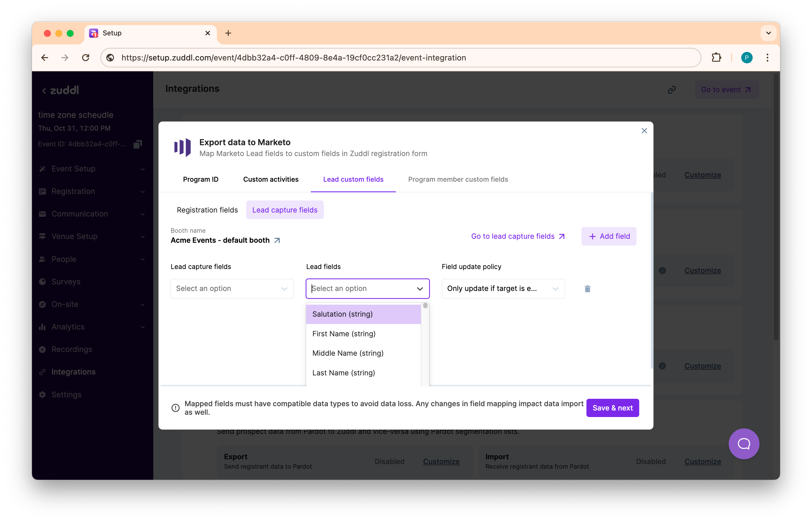Click the browser extensions puzzle icon
This screenshot has height=522, width=812.
tap(716, 58)
